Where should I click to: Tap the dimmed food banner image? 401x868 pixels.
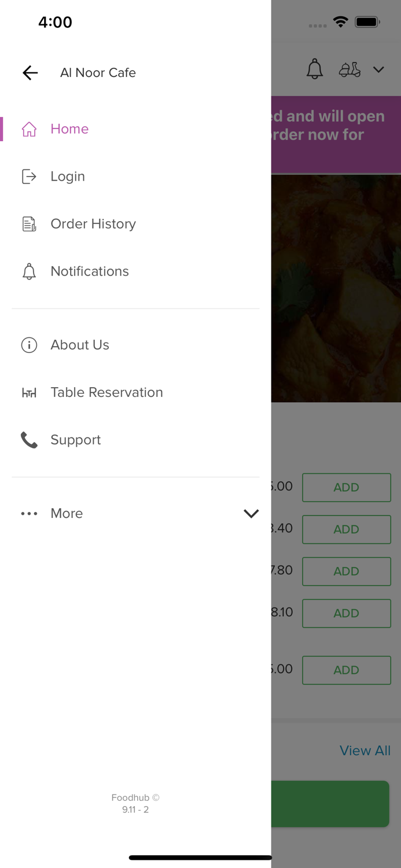pos(336,288)
